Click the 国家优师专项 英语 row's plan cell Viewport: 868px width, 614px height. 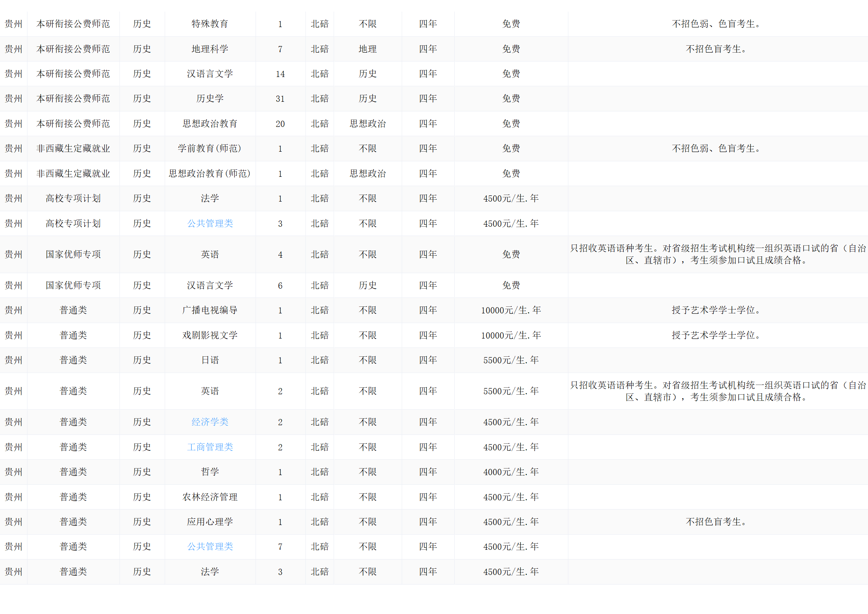point(73,255)
